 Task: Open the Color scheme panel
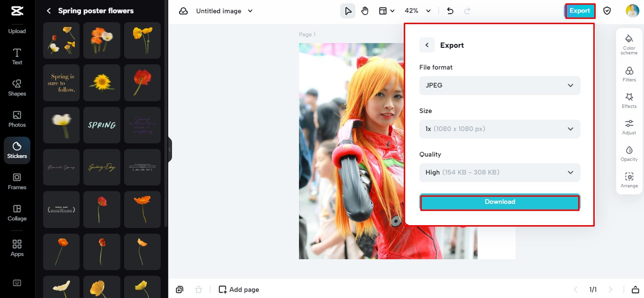[x=629, y=44]
